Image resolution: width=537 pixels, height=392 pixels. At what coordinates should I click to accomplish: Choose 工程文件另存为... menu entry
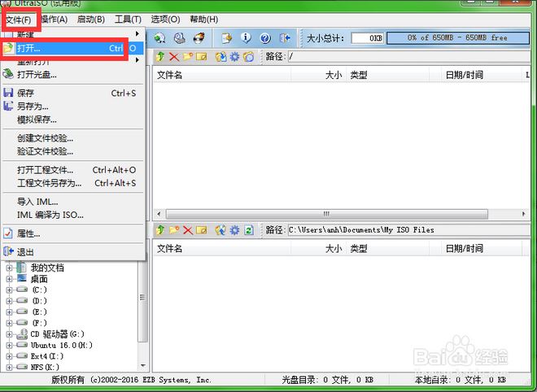pos(72,183)
